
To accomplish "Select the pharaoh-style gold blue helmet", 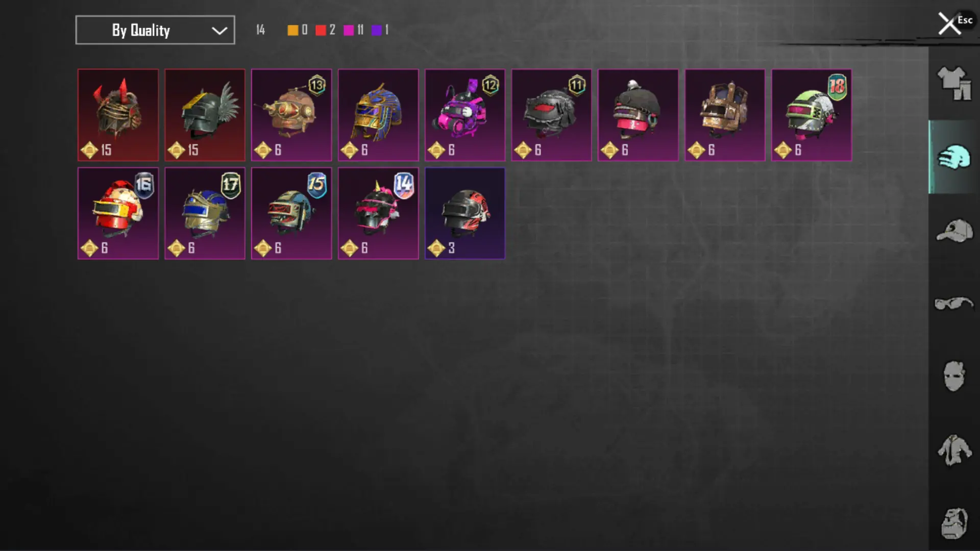I will (x=378, y=115).
